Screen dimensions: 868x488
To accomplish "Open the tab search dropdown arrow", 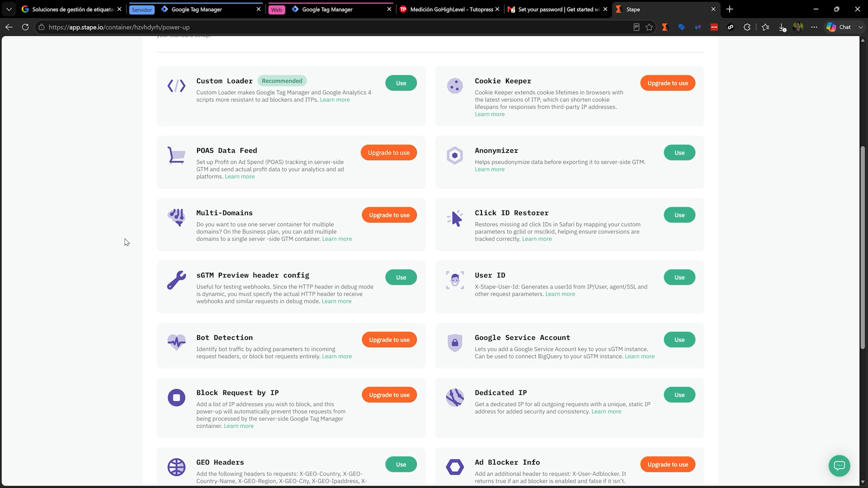I will click(x=9, y=9).
